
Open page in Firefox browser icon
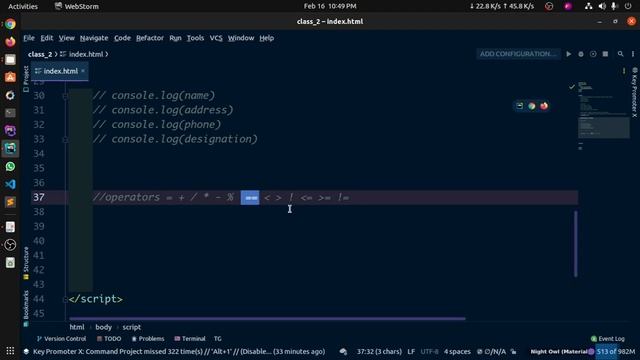point(544,106)
